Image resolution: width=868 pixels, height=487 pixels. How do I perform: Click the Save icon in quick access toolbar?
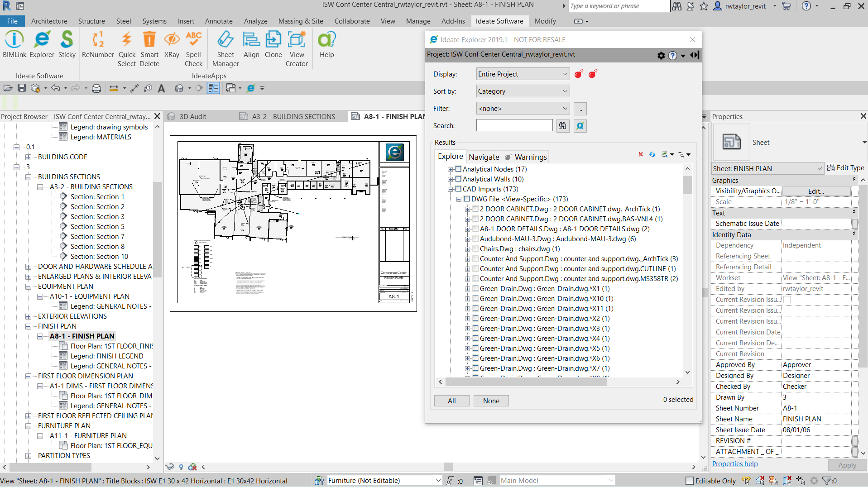click(21, 88)
